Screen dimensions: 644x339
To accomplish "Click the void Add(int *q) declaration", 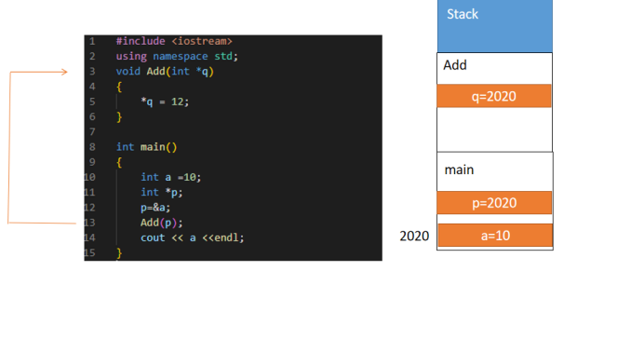I will (165, 72).
